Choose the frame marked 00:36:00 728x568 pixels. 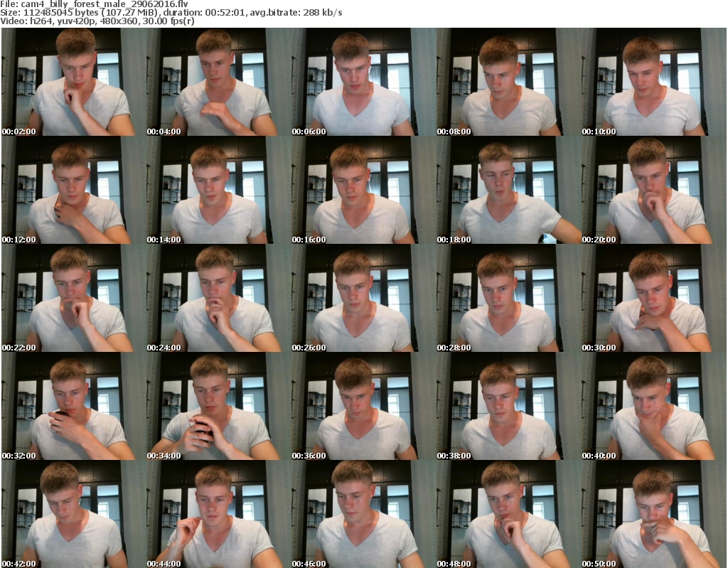coord(363,406)
